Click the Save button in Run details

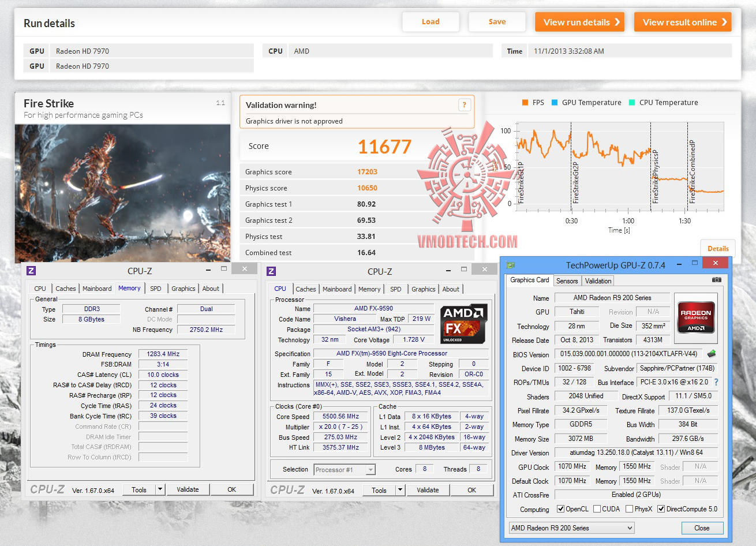coord(497,22)
